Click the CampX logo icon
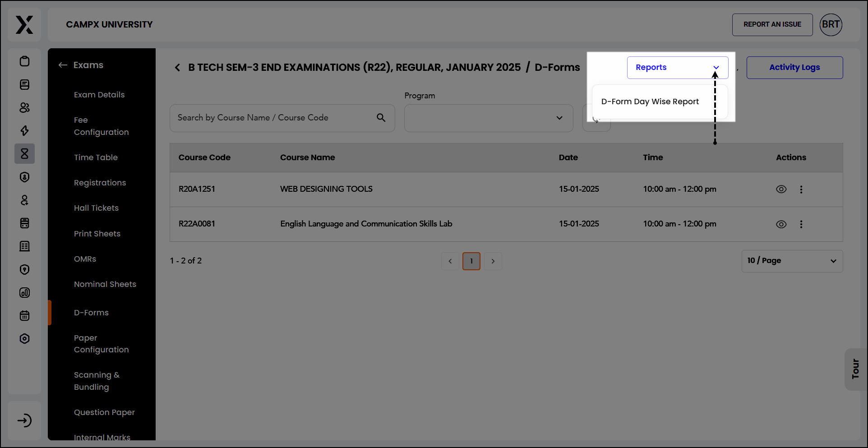 pos(24,25)
